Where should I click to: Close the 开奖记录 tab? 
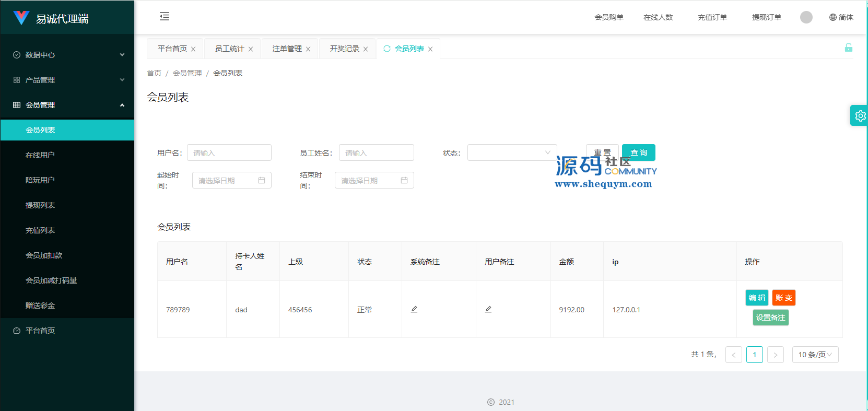(366, 49)
